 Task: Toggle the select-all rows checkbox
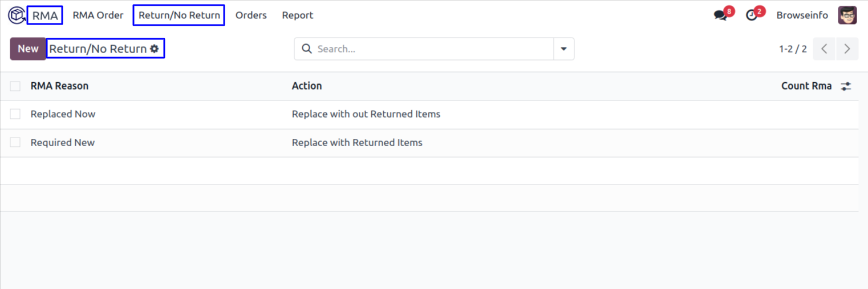pyautogui.click(x=15, y=86)
